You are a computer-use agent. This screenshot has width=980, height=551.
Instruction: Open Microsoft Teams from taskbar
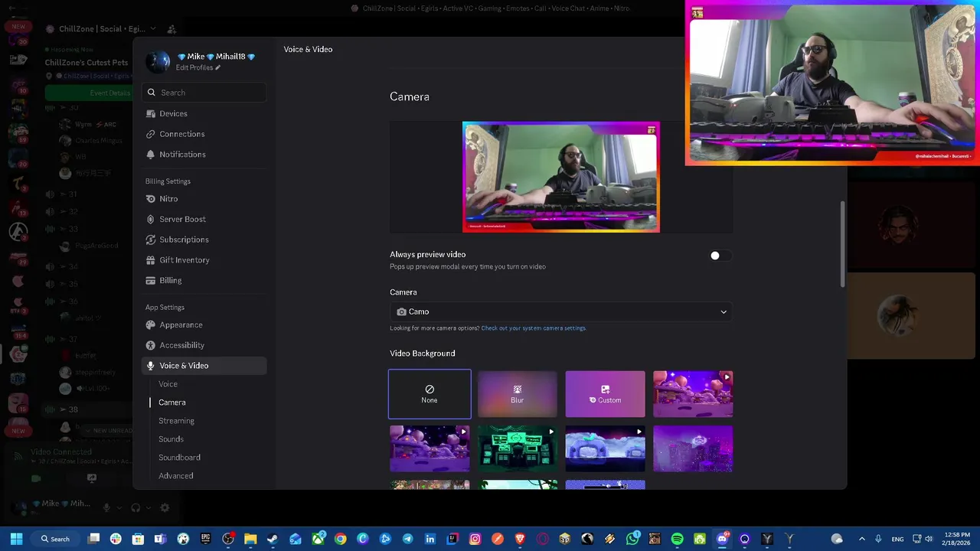(161, 539)
